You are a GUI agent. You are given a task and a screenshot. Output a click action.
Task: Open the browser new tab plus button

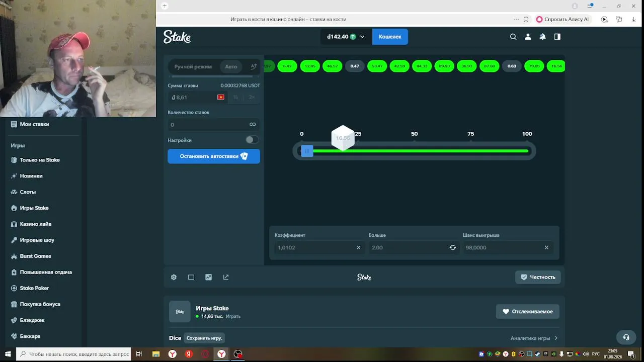coord(165,6)
